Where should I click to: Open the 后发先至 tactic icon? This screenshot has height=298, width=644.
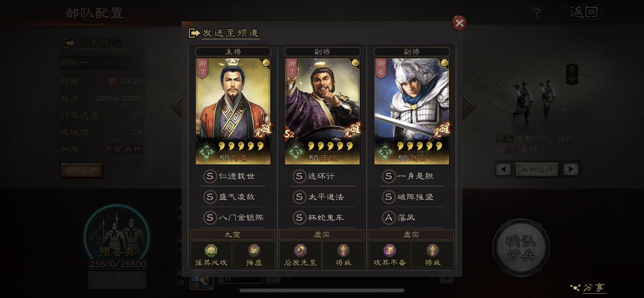pos(300,250)
